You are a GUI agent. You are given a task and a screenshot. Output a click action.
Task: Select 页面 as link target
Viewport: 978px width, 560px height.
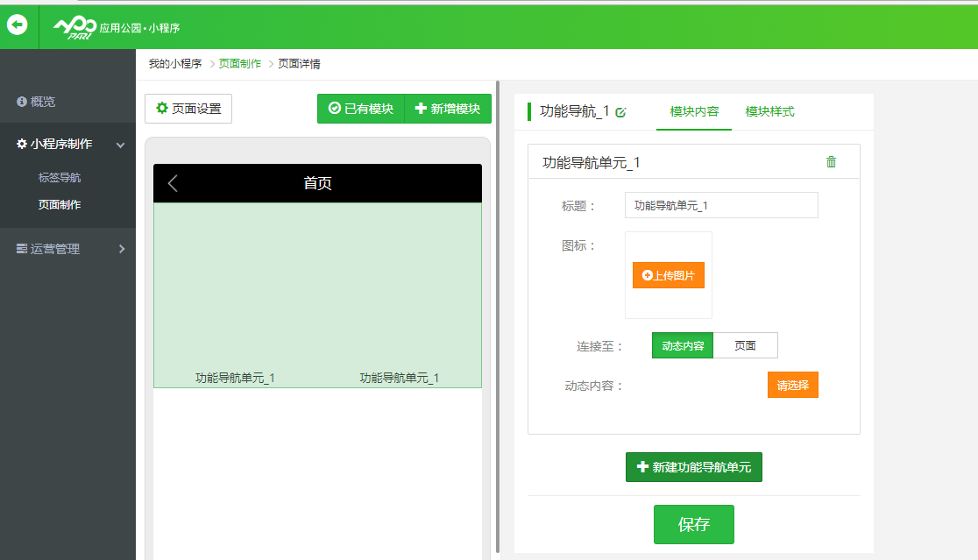click(x=745, y=345)
